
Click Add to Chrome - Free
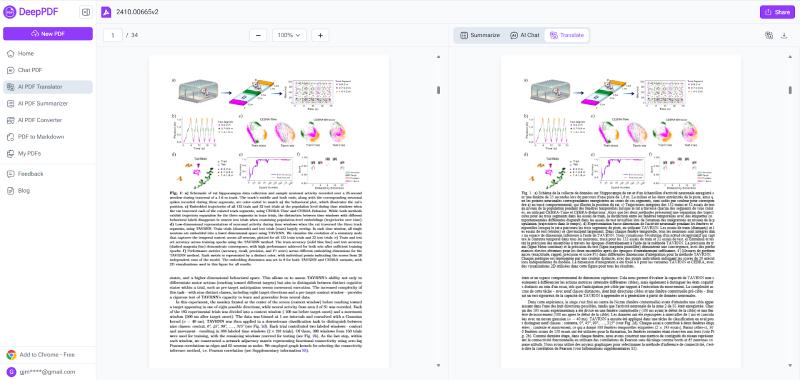[x=47, y=354]
